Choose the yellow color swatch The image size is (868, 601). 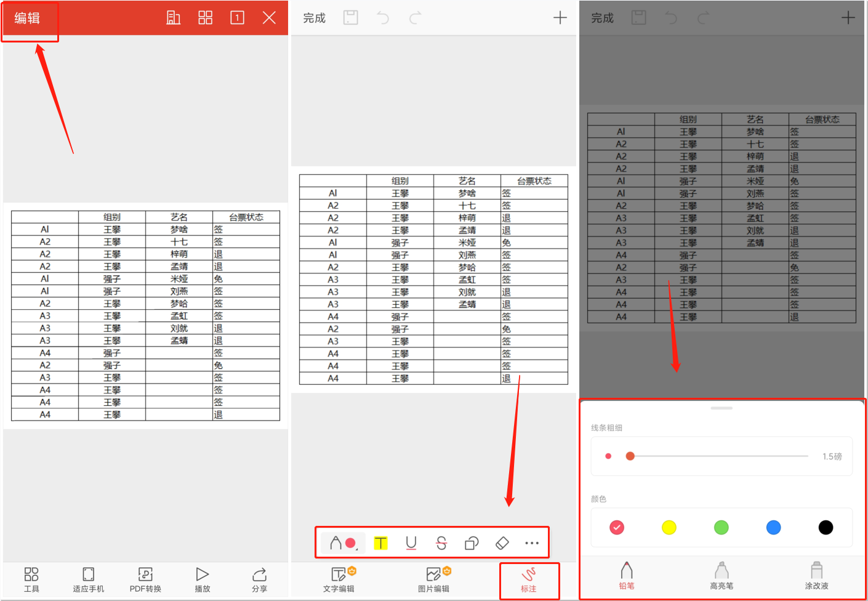669,527
